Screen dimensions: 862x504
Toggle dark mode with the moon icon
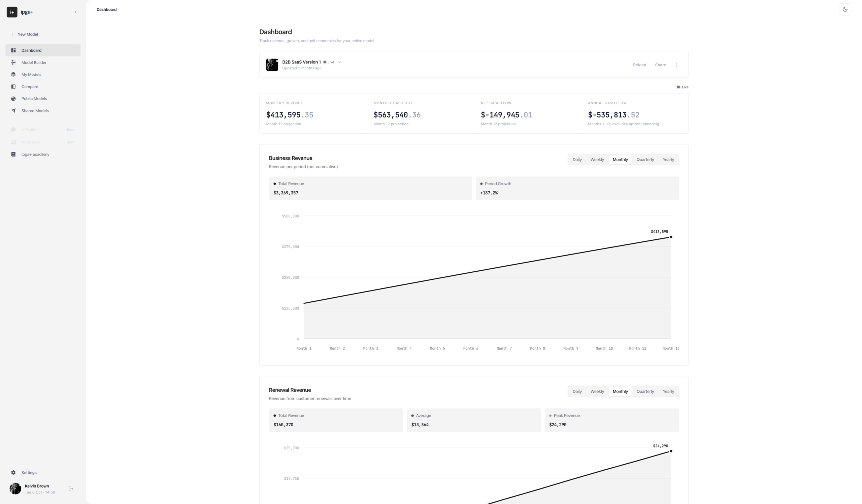click(x=845, y=9)
